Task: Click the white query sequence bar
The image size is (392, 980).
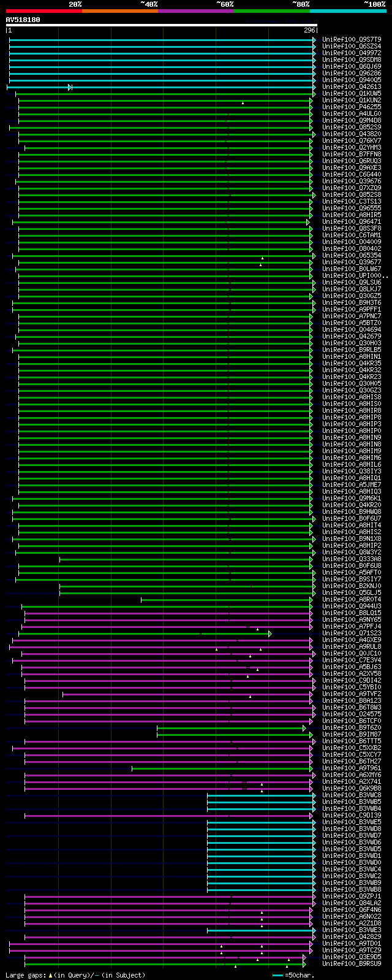Action: tap(162, 25)
